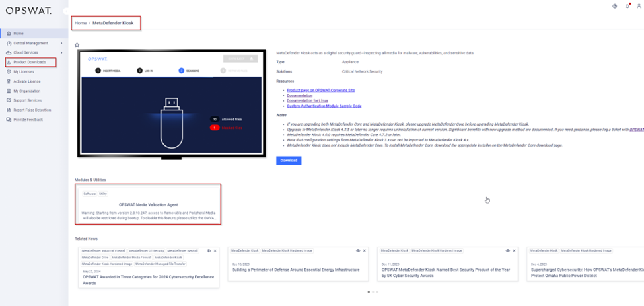Collapse the sidebar with the arrow handle

click(x=65, y=11)
